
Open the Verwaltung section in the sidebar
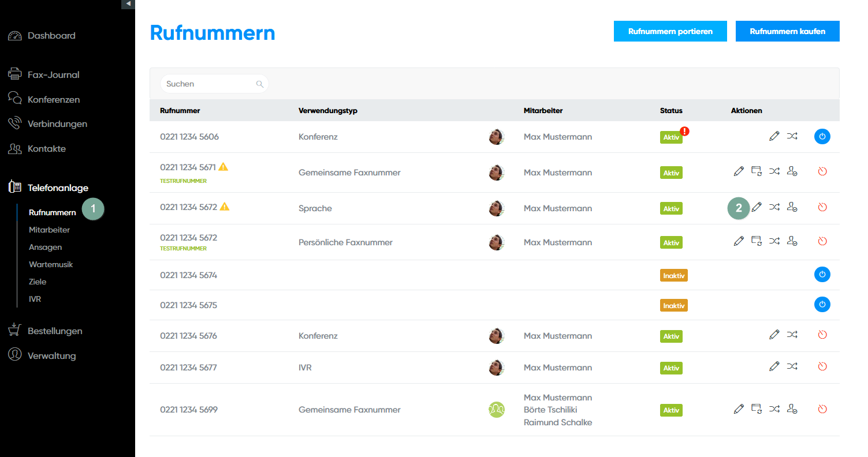(51, 355)
